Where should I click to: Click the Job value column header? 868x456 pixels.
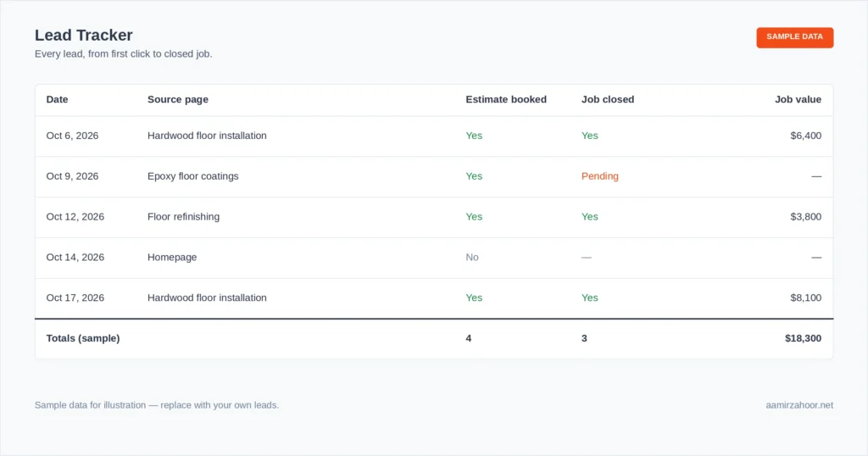pyautogui.click(x=798, y=100)
